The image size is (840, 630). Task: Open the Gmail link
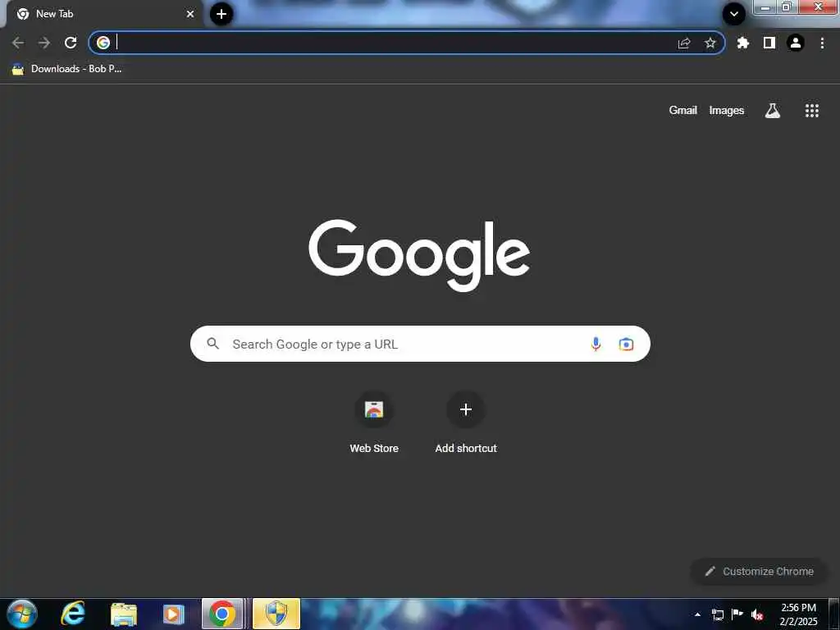(683, 111)
